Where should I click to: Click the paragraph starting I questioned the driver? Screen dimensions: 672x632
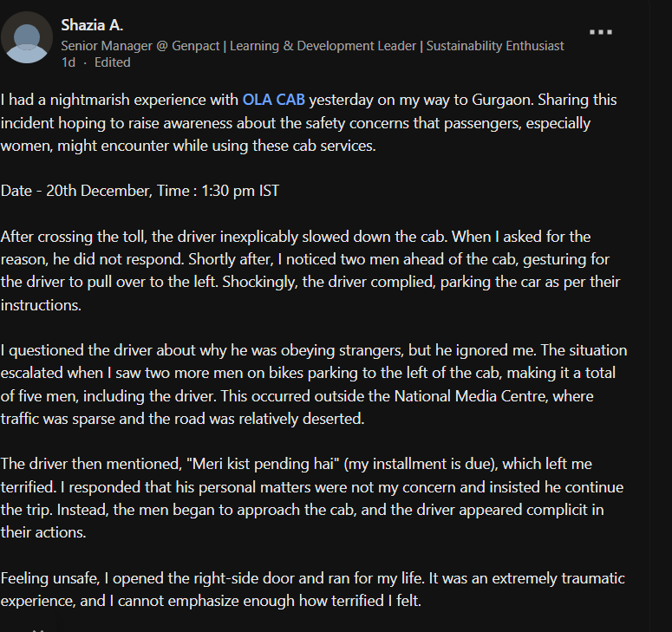314,384
